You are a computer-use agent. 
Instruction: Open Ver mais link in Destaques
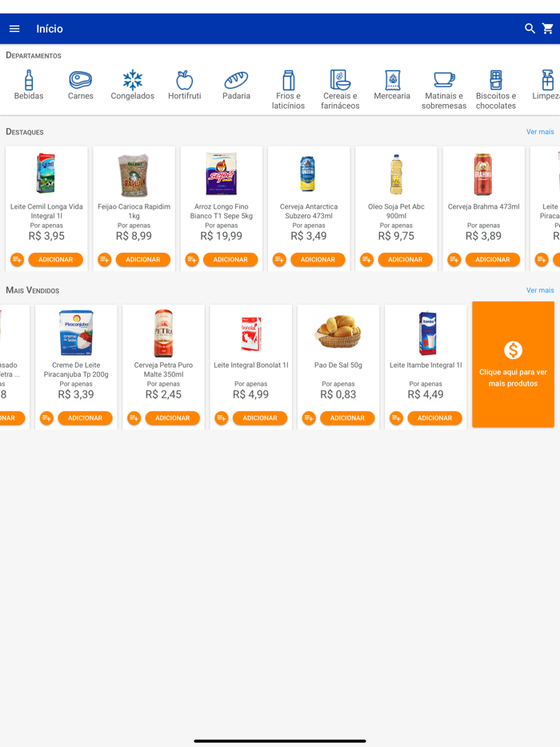pyautogui.click(x=540, y=132)
